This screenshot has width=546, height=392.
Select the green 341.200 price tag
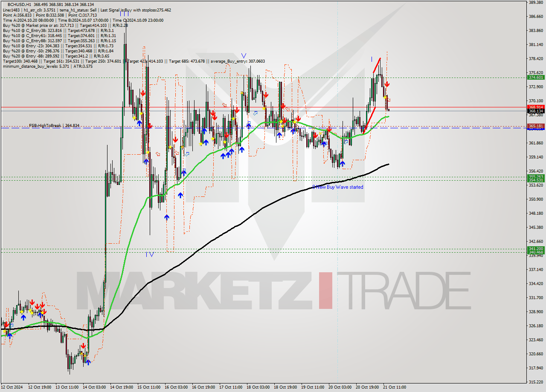[x=536, y=248]
